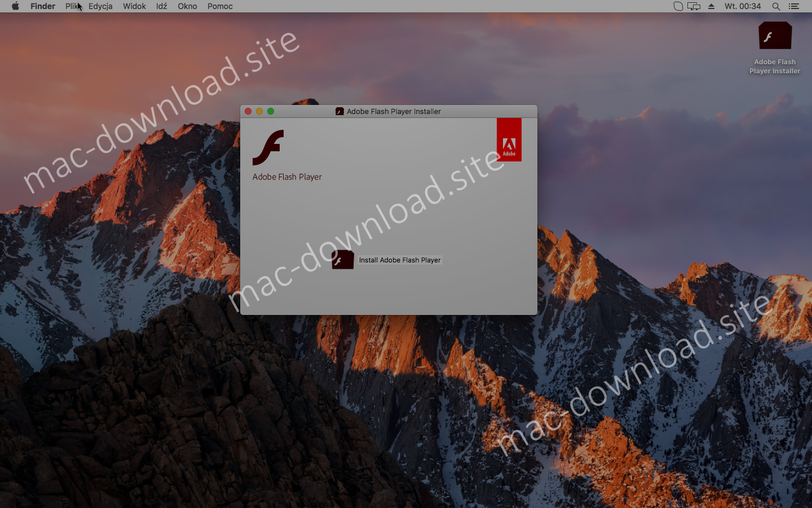Viewport: 812px width, 508px height.
Task: Click the Install Adobe Flash Player label
Action: (400, 260)
